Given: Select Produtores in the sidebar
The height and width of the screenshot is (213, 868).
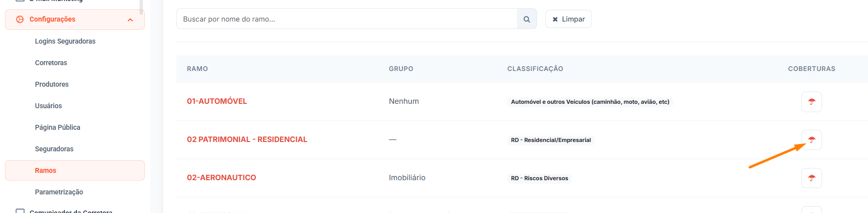Looking at the screenshot, I should (52, 84).
